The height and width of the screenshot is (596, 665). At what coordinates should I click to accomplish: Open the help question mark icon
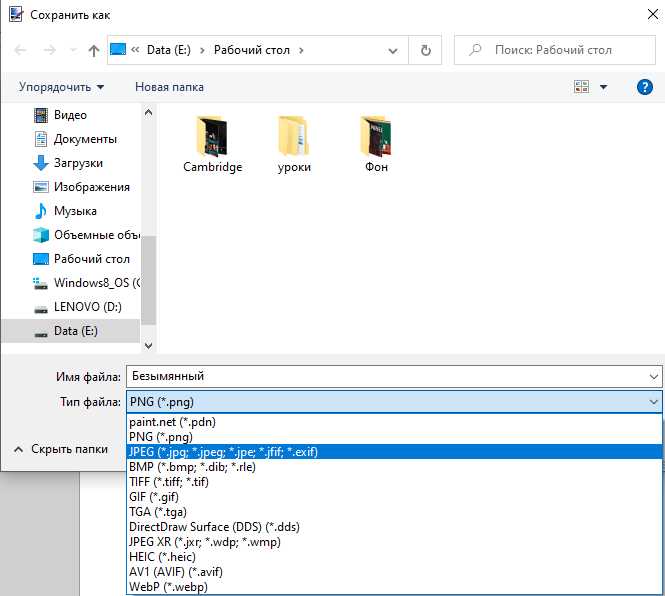pos(645,87)
